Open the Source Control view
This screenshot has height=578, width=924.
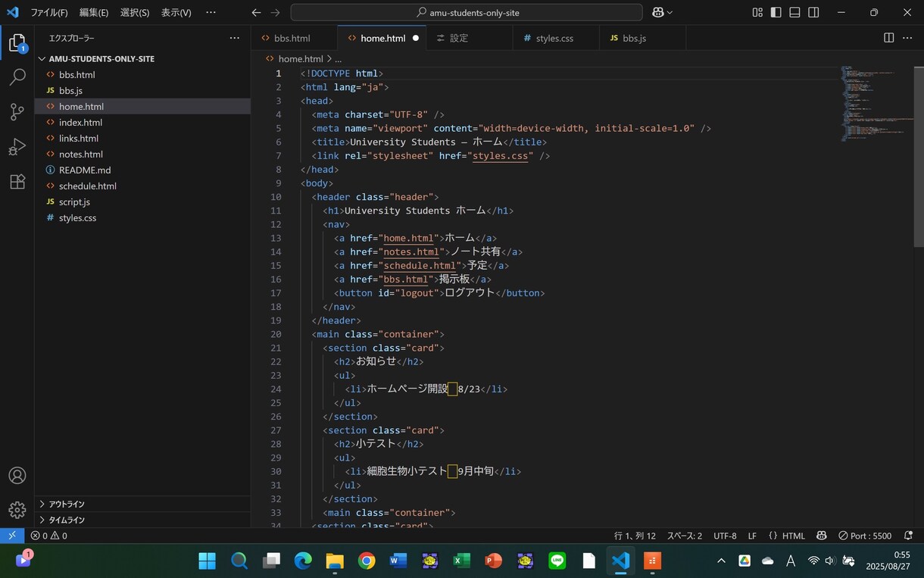[17, 112]
